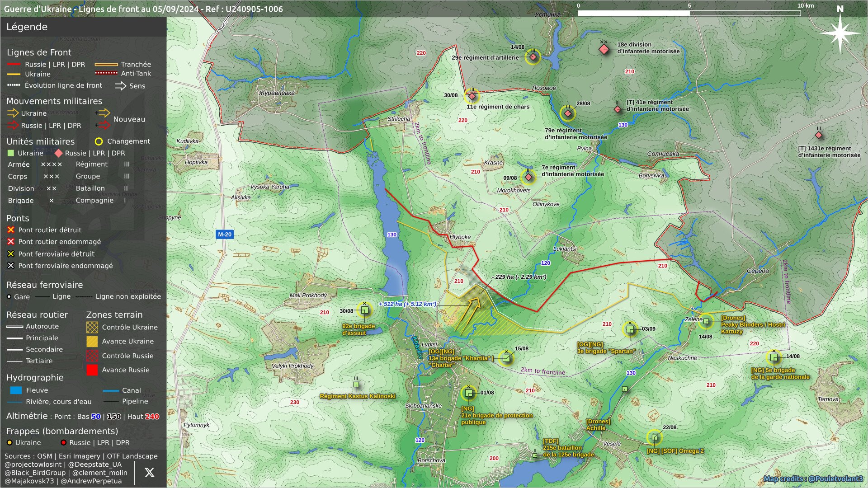Click the Neskuchne village label
The height and width of the screenshot is (488, 868).
point(682,358)
